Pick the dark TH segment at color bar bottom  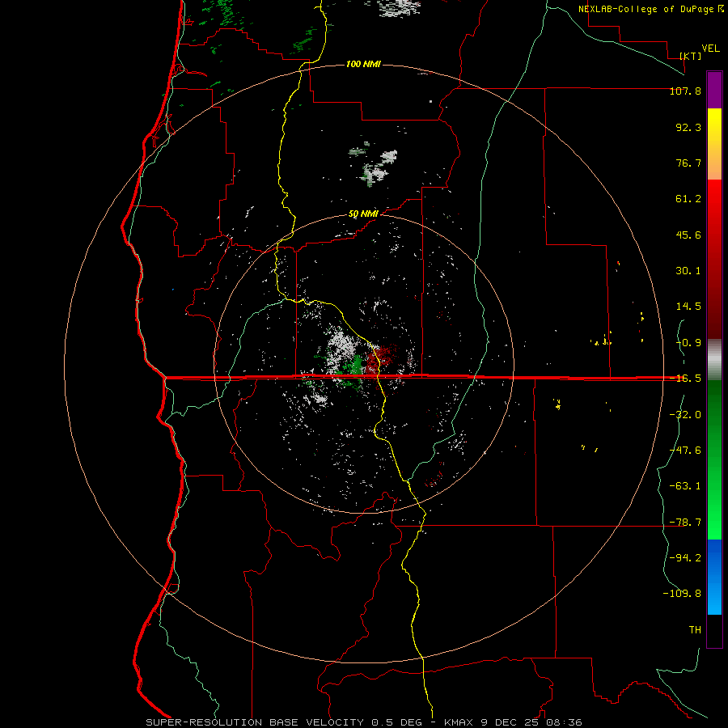pyautogui.click(x=714, y=631)
